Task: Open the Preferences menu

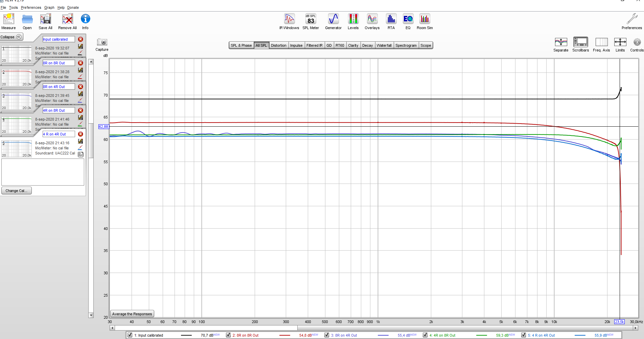Action: (31, 7)
